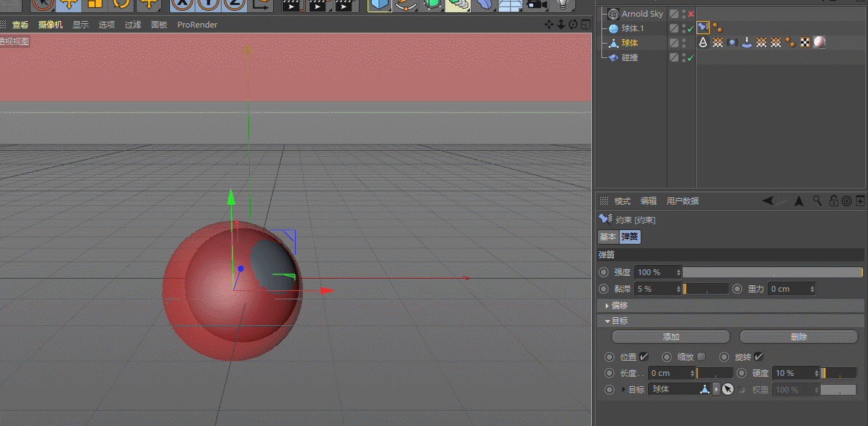868x426 pixels.
Task: Disable 碰撞 via green checkmark
Action: (x=691, y=57)
